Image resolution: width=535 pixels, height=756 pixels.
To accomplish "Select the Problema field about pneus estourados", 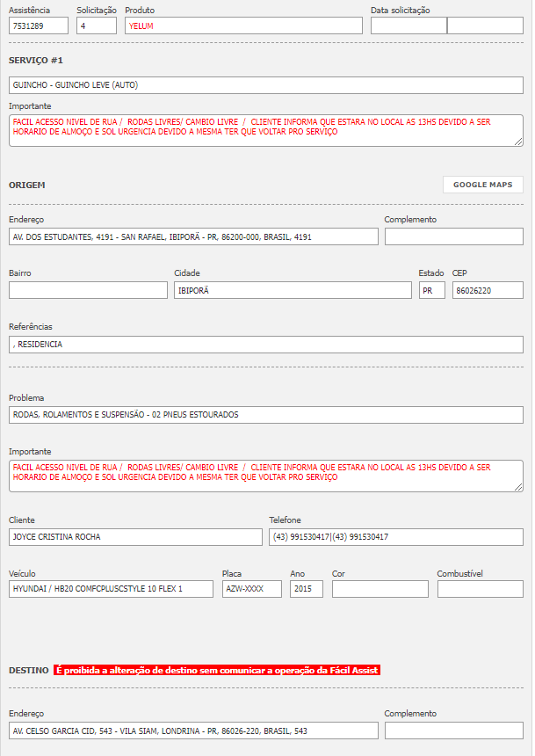I will 266,415.
